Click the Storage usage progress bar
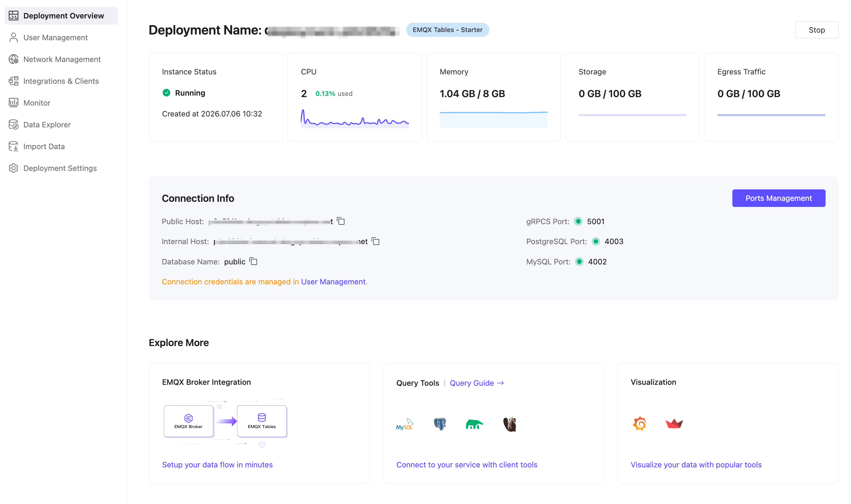Image resolution: width=851 pixels, height=504 pixels. (632, 115)
